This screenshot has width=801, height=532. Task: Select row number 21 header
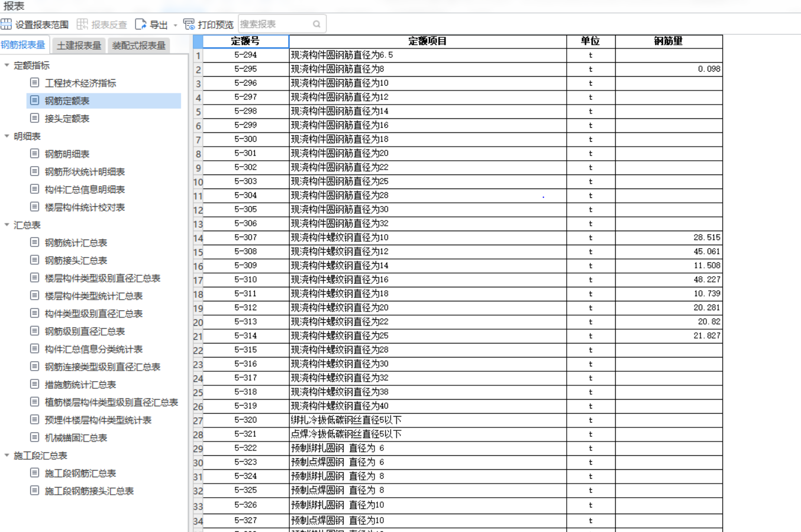click(x=198, y=336)
